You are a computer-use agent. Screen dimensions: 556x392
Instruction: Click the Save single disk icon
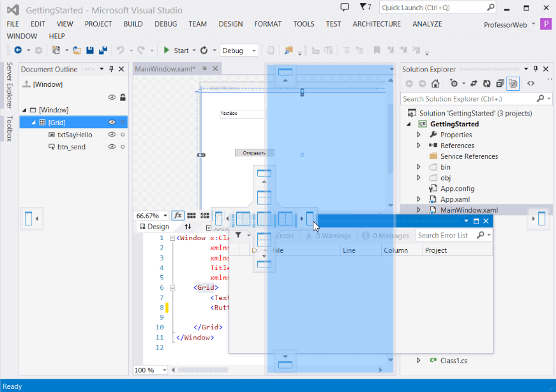[x=90, y=50]
